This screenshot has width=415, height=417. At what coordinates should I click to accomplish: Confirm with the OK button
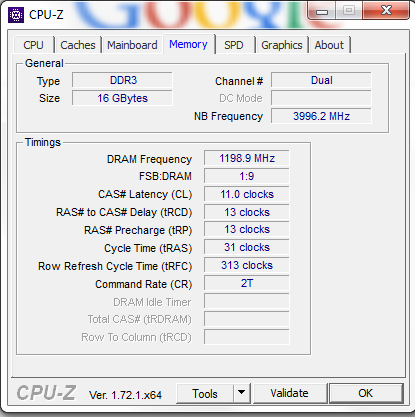(x=366, y=393)
